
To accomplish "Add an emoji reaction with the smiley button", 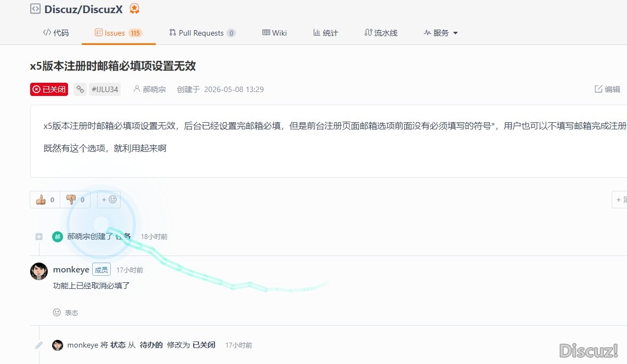I will click(109, 200).
